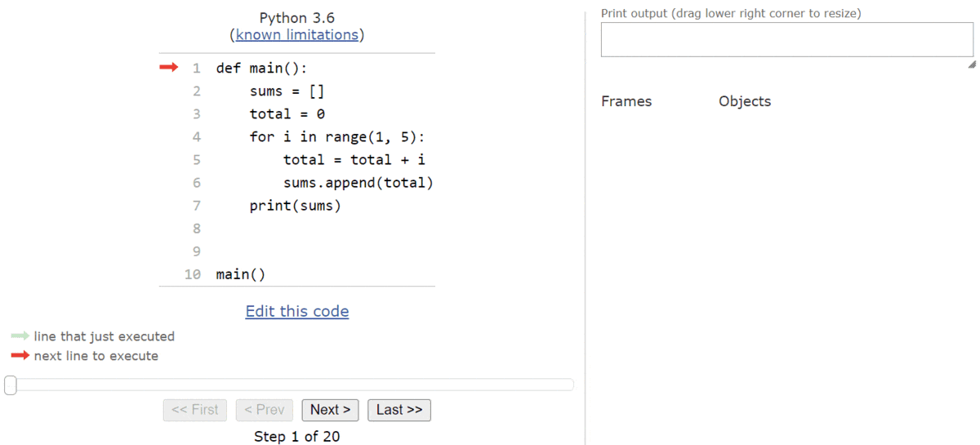The height and width of the screenshot is (445, 980).
Task: Click line number 10 in the gutter
Action: pos(193,274)
